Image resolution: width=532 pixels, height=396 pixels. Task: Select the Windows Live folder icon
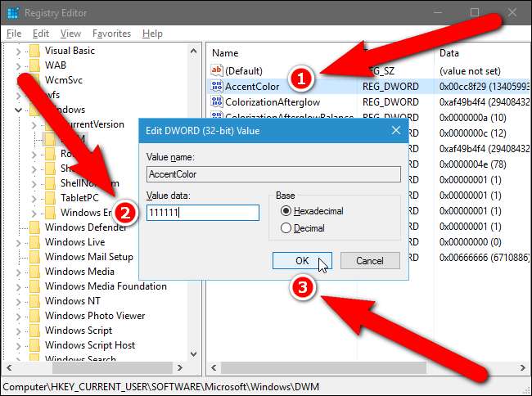[34, 242]
